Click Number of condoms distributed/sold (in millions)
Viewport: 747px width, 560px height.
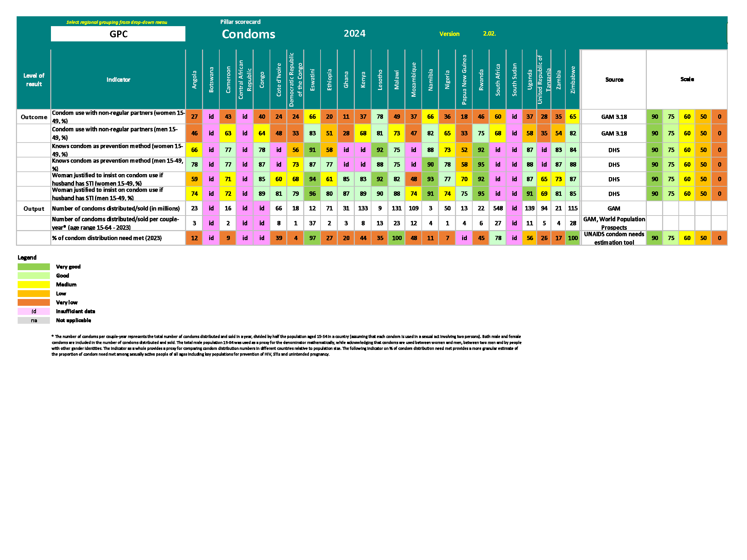click(x=118, y=208)
